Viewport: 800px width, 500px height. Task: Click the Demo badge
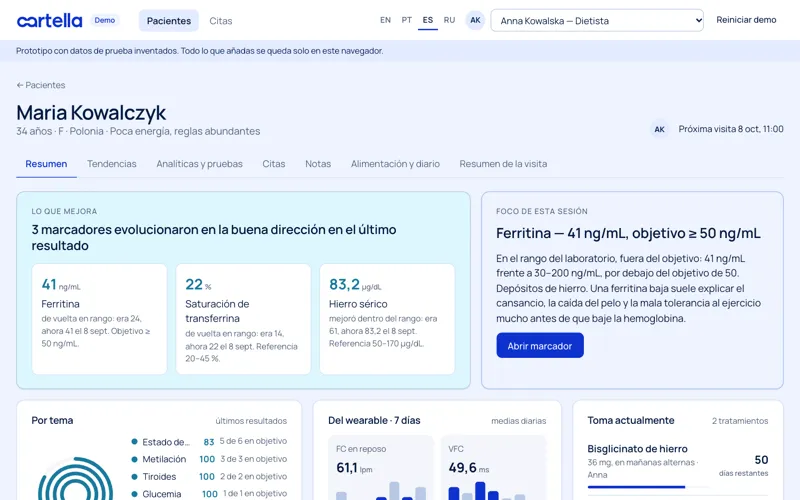pos(105,20)
